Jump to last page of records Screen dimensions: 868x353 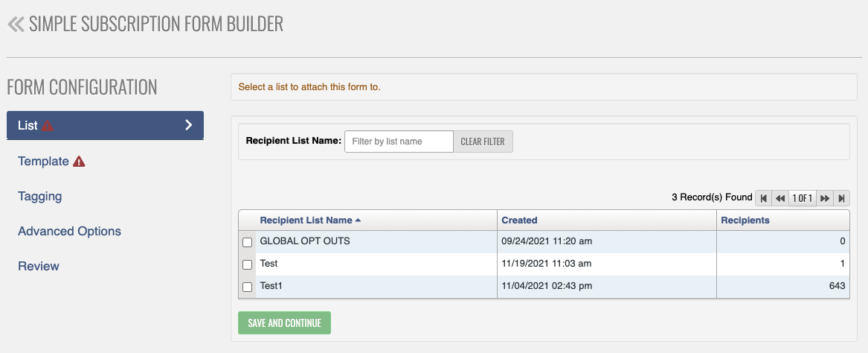click(841, 198)
